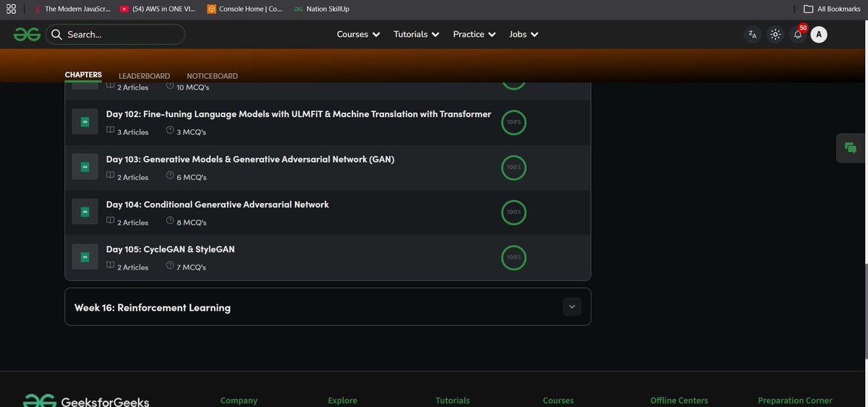Click the Day 103 chapter icon
The width and height of the screenshot is (868, 407).
(85, 167)
